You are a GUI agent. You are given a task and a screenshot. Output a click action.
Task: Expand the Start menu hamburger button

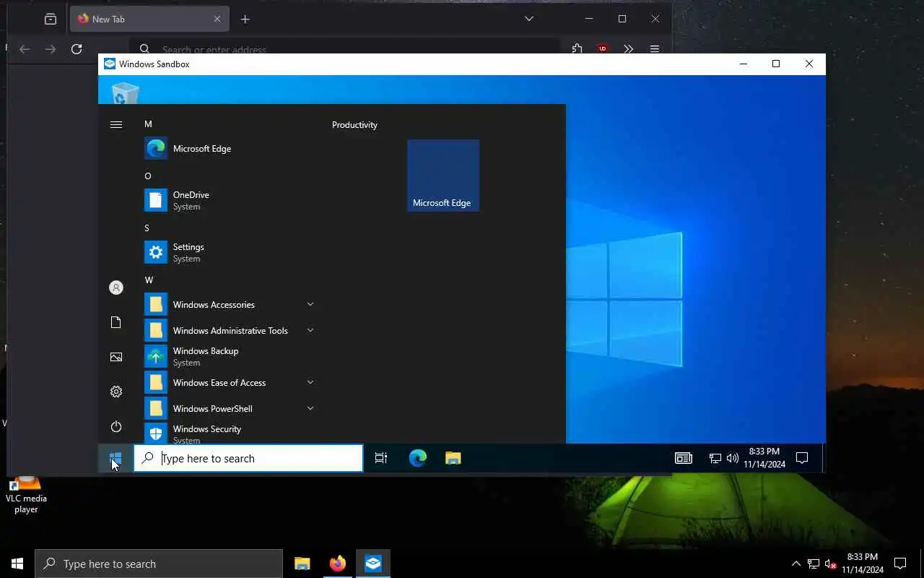115,125
